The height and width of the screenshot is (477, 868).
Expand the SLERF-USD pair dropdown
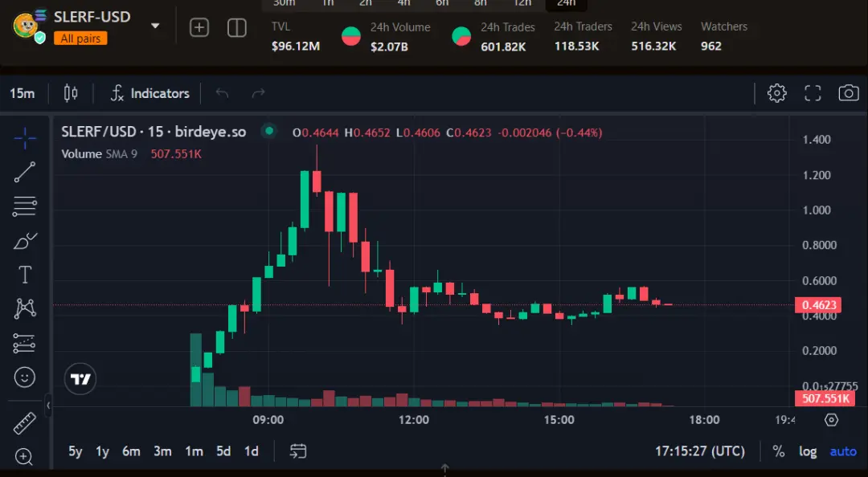[x=156, y=26]
